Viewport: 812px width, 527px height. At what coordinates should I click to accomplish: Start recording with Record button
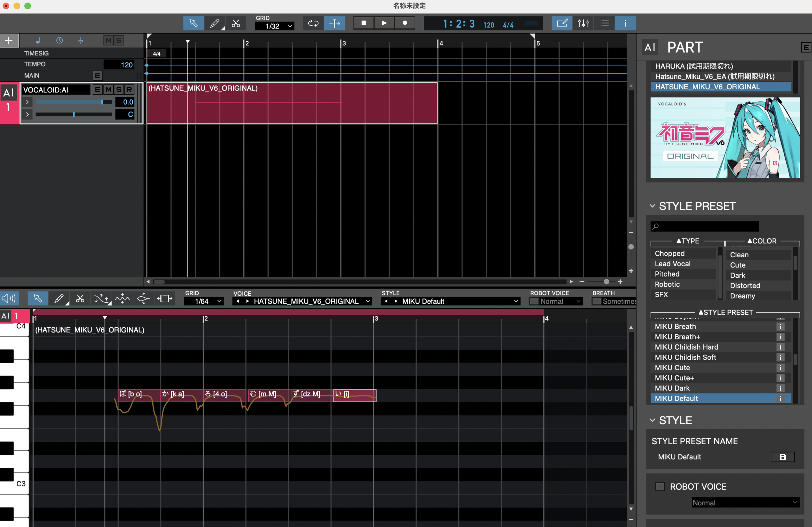pos(405,23)
